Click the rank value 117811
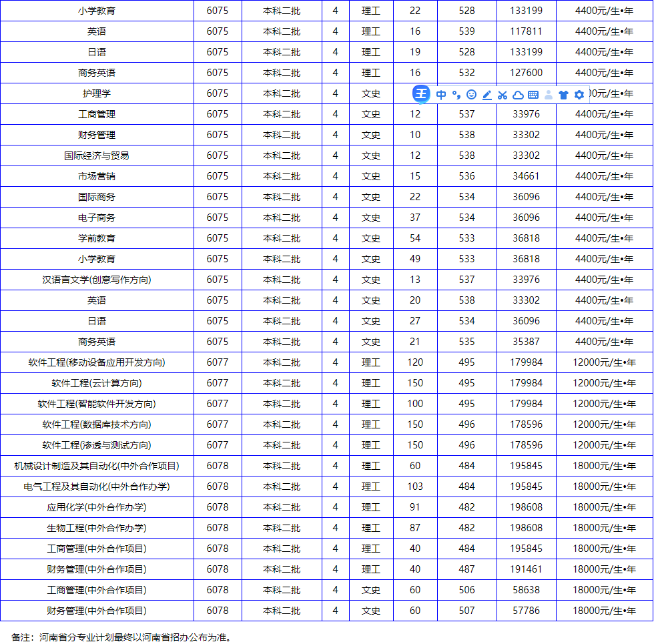This screenshot has height=644, width=654. point(526,31)
